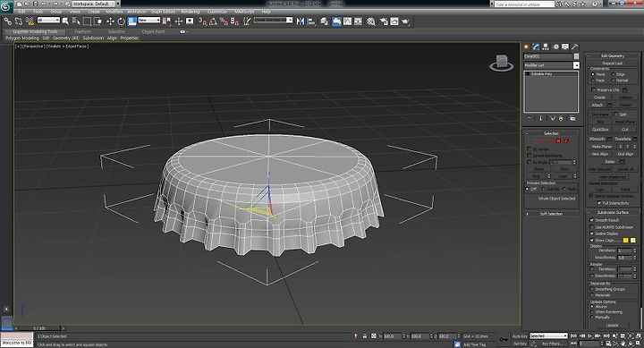Click Configure Modifier Sets icon below stack

coord(572,118)
